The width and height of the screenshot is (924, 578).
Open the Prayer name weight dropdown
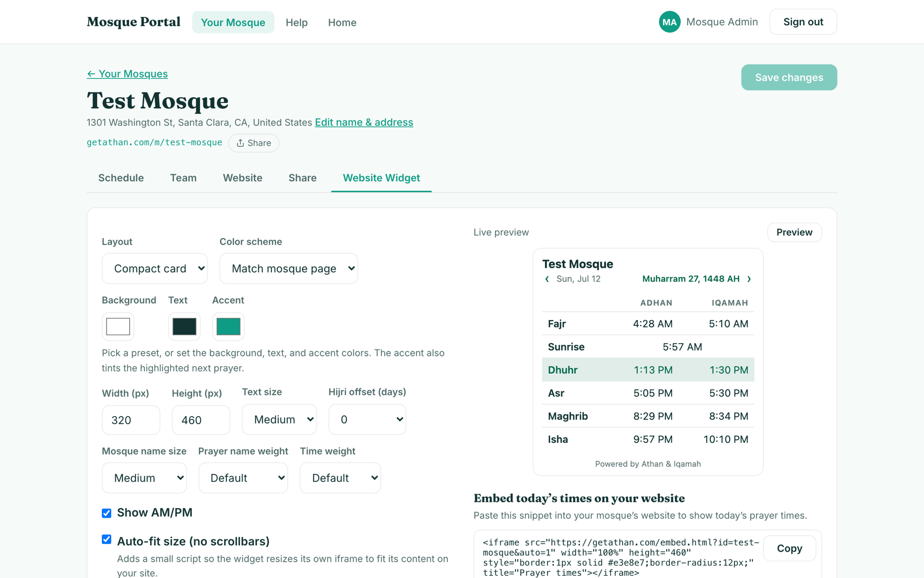click(x=243, y=478)
